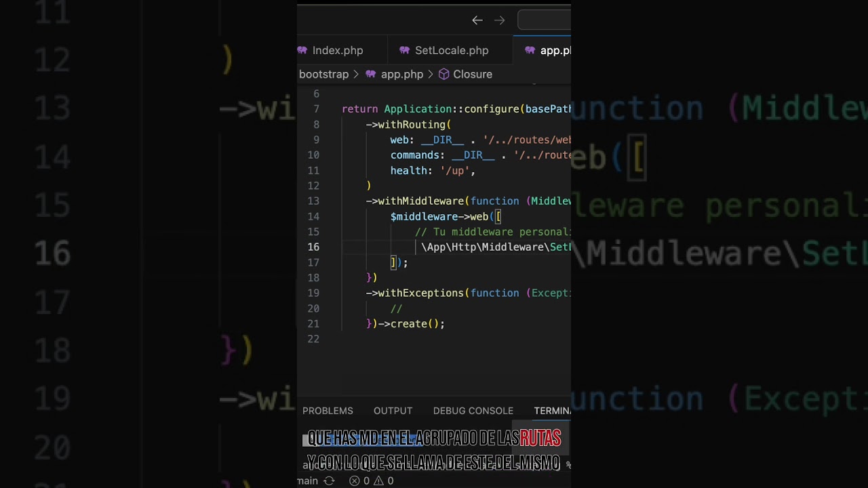Click the 'web: __DIR__' code line

pos(480,140)
